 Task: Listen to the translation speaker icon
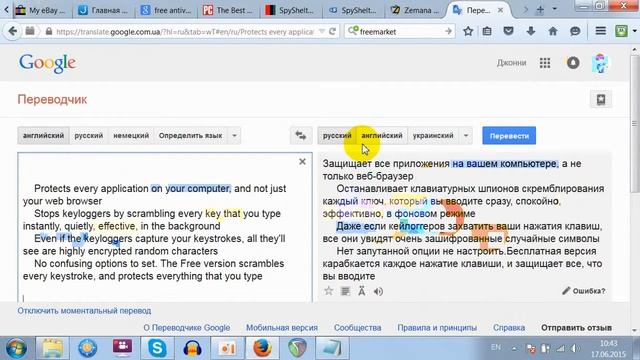coord(378,291)
